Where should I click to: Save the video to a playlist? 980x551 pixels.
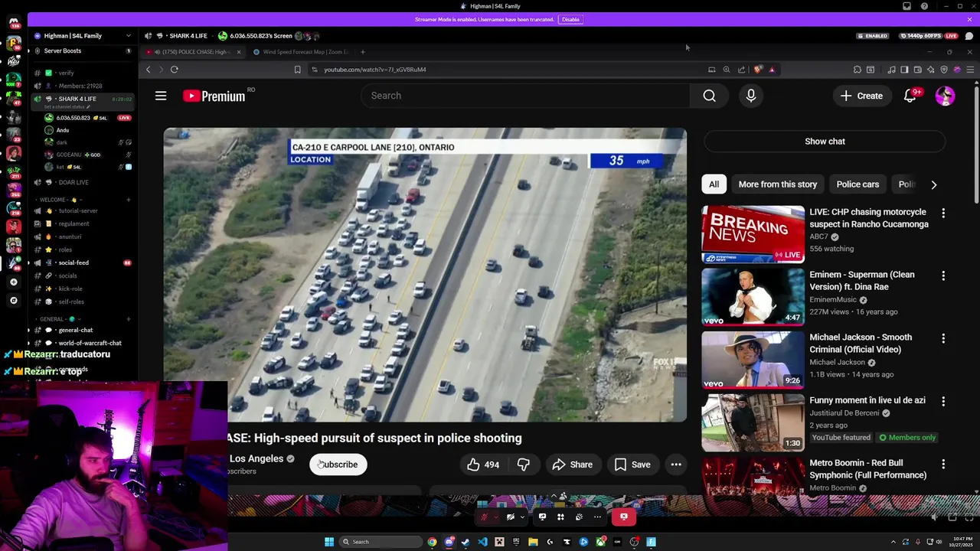tap(632, 465)
